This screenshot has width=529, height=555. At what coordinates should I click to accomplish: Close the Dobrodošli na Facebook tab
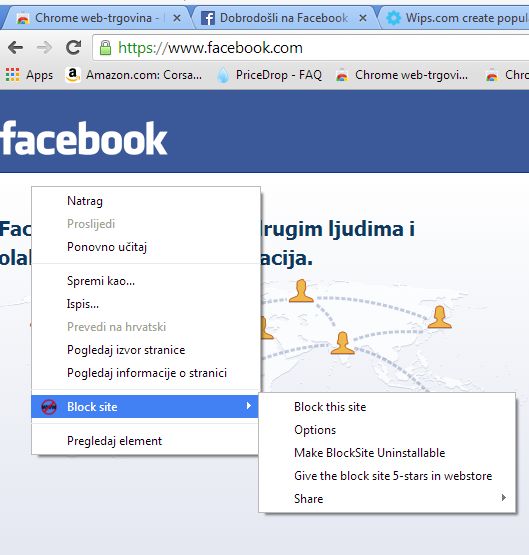(x=363, y=18)
